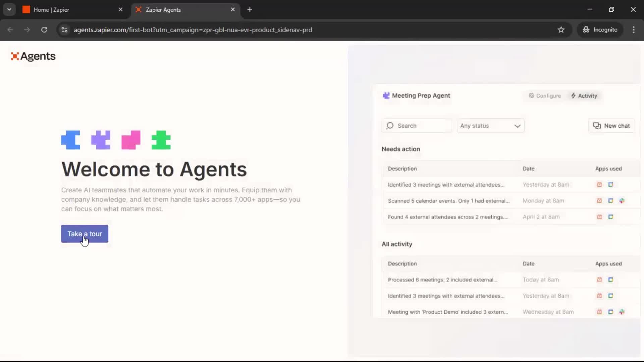644x362 pixels.
Task: Expand the Any status dropdown
Action: coord(490,126)
